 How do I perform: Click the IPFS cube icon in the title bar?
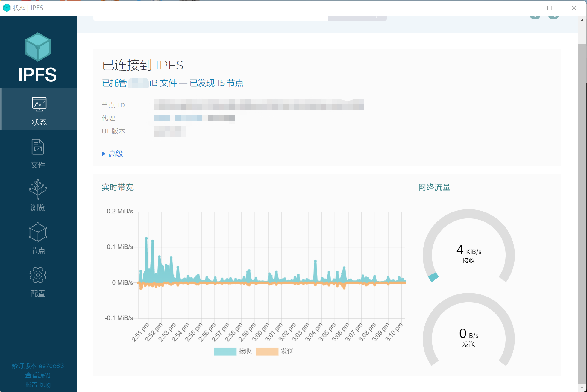[7, 8]
